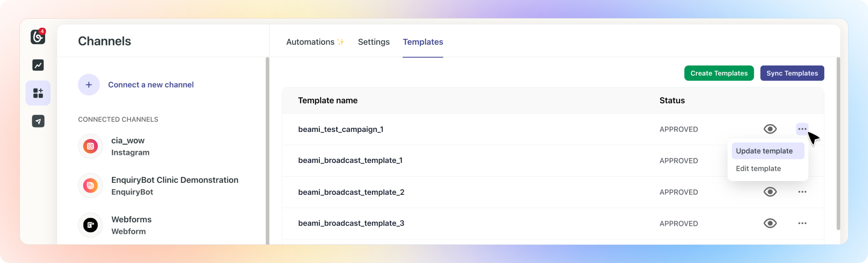This screenshot has width=868, height=263.
Task: Choose Edit template from the menu
Action: coord(758,169)
